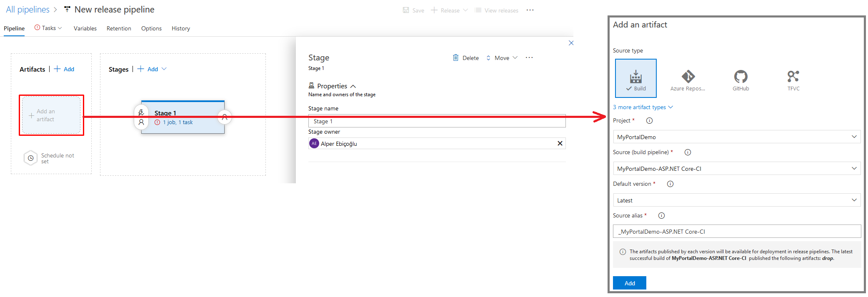Screen dimensions: 868x297
Task: Open the Stages Add dropdown chevron
Action: (x=164, y=69)
